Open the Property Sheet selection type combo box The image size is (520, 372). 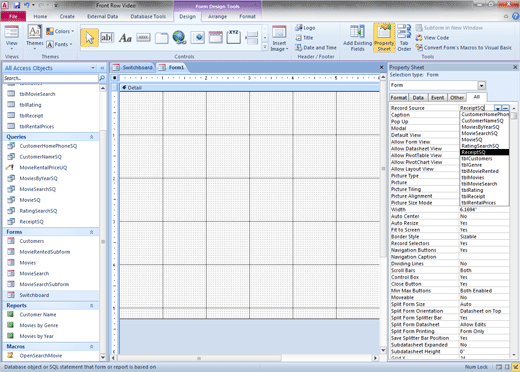click(438, 85)
